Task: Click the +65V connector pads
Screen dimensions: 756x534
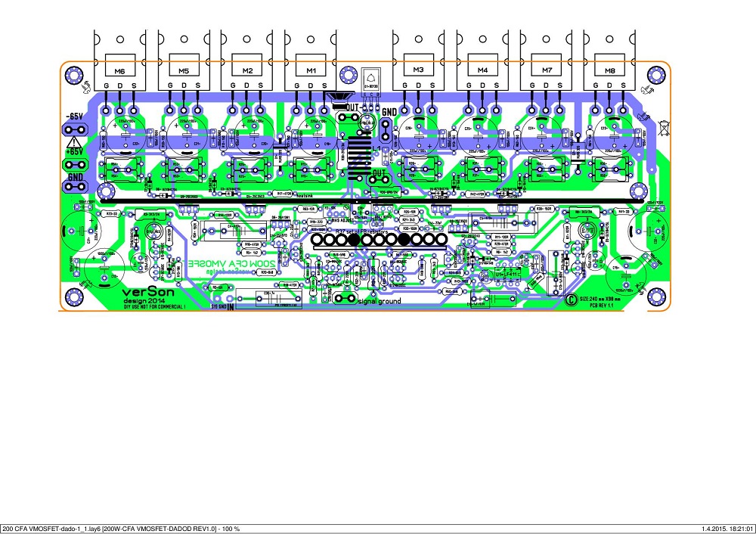Action: tap(75, 165)
